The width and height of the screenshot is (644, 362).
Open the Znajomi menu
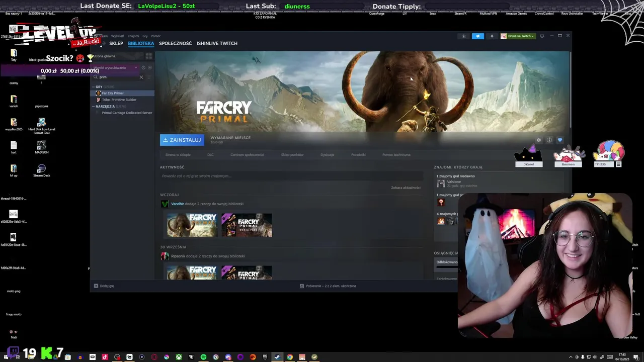133,36
